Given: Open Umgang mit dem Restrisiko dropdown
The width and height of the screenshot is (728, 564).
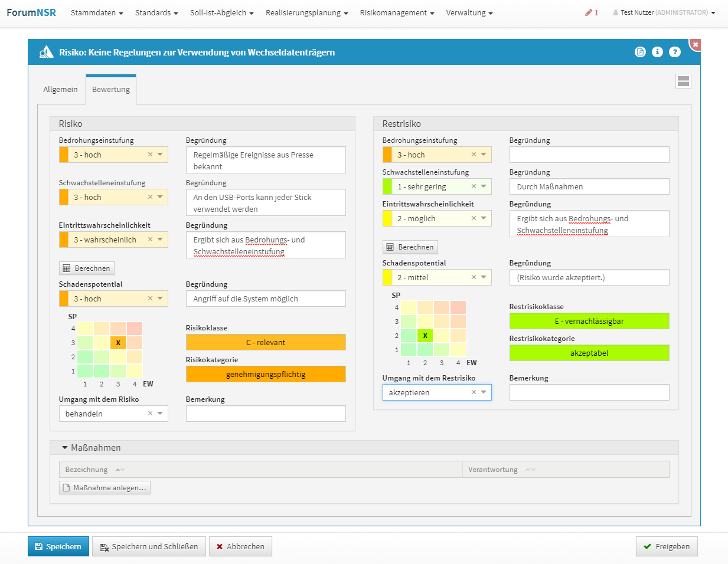Looking at the screenshot, I should pos(484,392).
